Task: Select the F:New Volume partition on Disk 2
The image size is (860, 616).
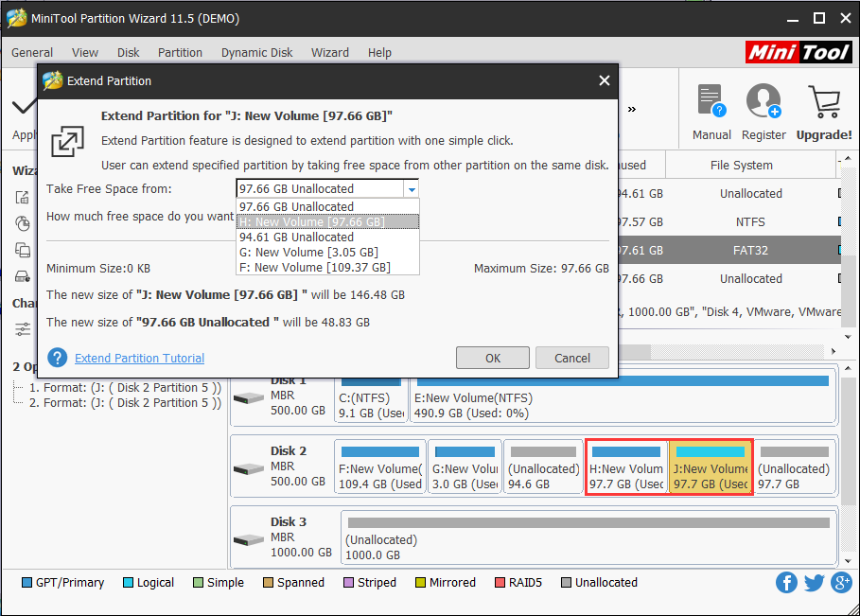Action: pyautogui.click(x=380, y=467)
